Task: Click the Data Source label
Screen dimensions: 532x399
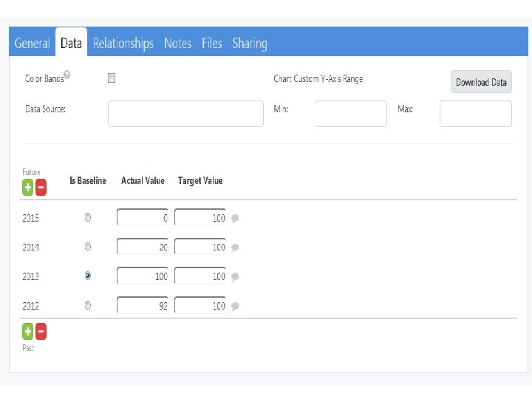Action: (45, 109)
